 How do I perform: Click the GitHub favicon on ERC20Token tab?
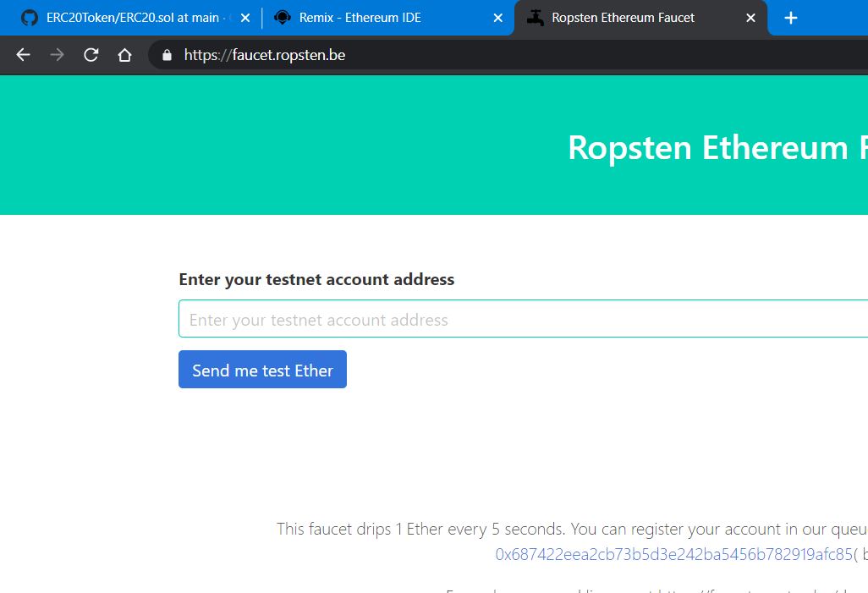[30, 18]
